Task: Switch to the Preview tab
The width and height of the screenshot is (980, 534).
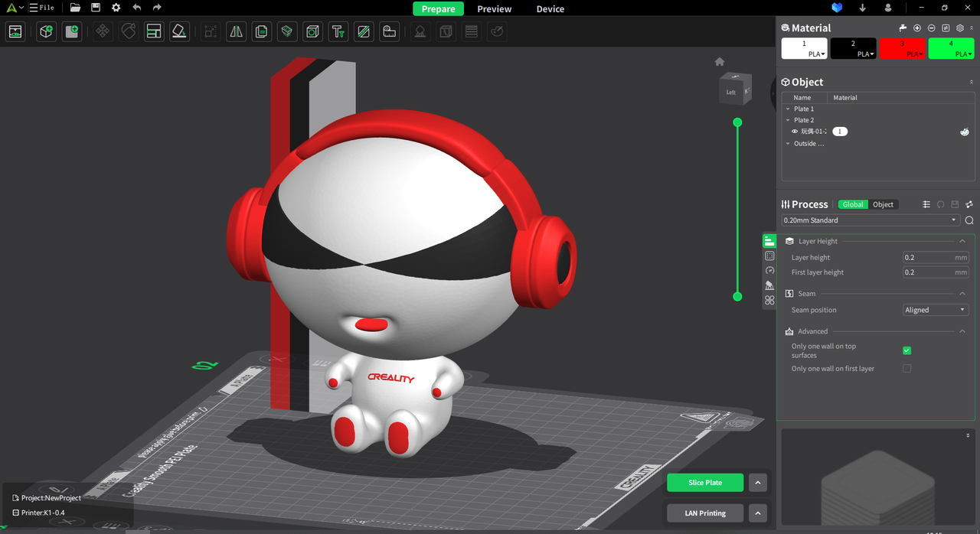Action: coord(494,9)
